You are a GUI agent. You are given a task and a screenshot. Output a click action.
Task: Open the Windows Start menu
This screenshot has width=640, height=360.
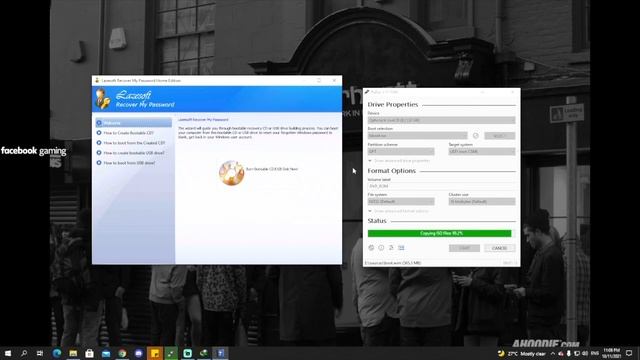click(8, 353)
